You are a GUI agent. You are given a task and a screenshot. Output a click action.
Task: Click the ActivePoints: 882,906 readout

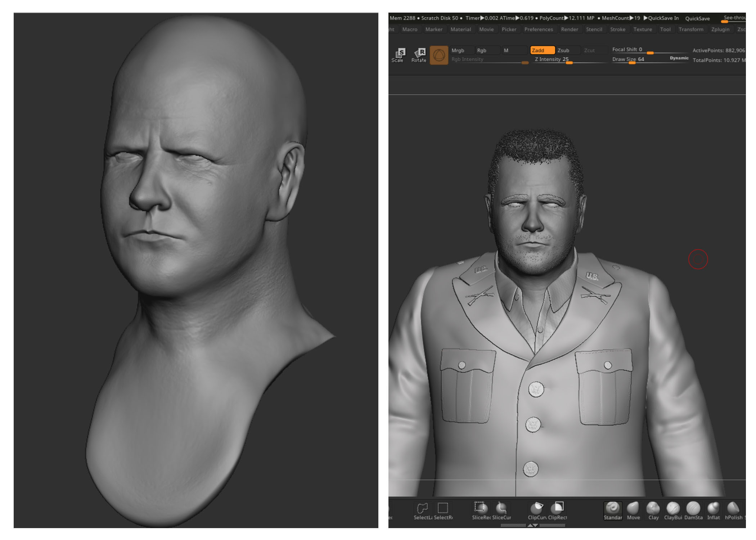719,50
